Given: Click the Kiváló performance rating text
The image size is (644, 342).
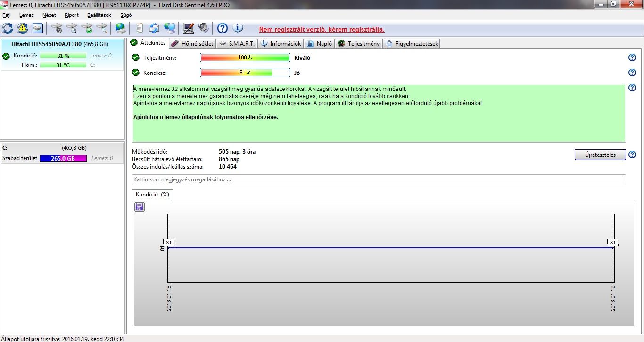Looking at the screenshot, I should 302,58.
